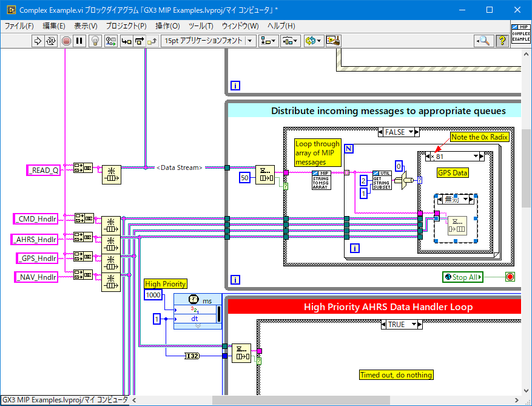This screenshot has width=532, height=406.
Task: Open the 表示(V) menu
Action: [x=86, y=26]
